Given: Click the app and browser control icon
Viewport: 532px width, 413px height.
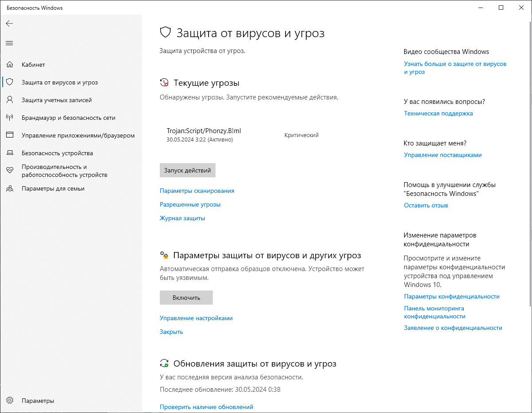Looking at the screenshot, I should coord(10,135).
